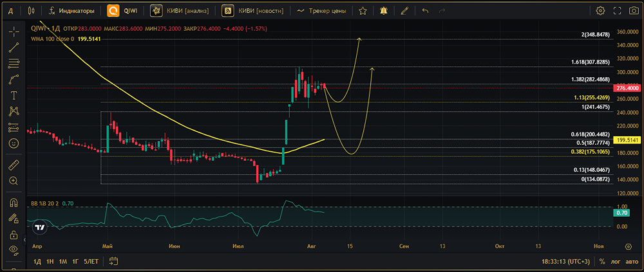Select the 1Н date range

tap(50, 261)
